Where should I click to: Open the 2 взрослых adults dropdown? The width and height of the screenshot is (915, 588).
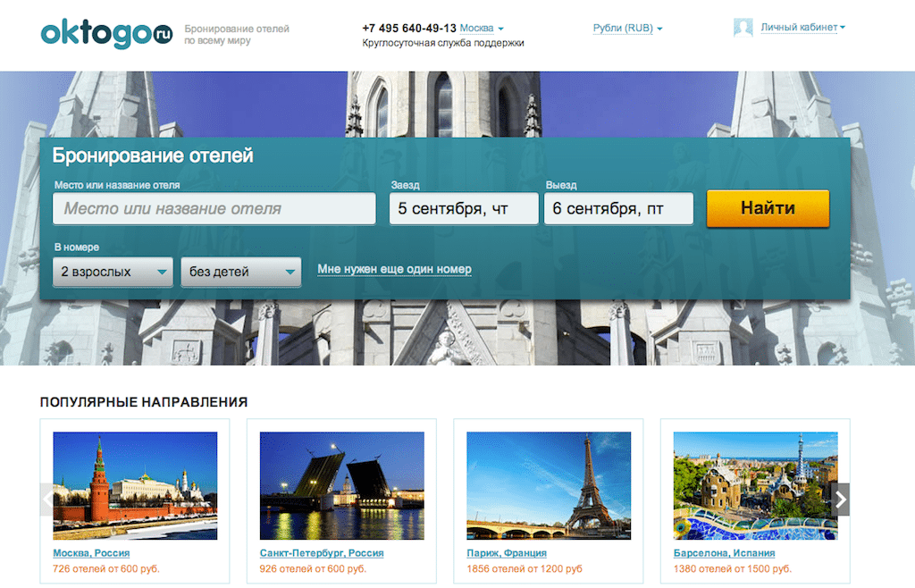[113, 272]
